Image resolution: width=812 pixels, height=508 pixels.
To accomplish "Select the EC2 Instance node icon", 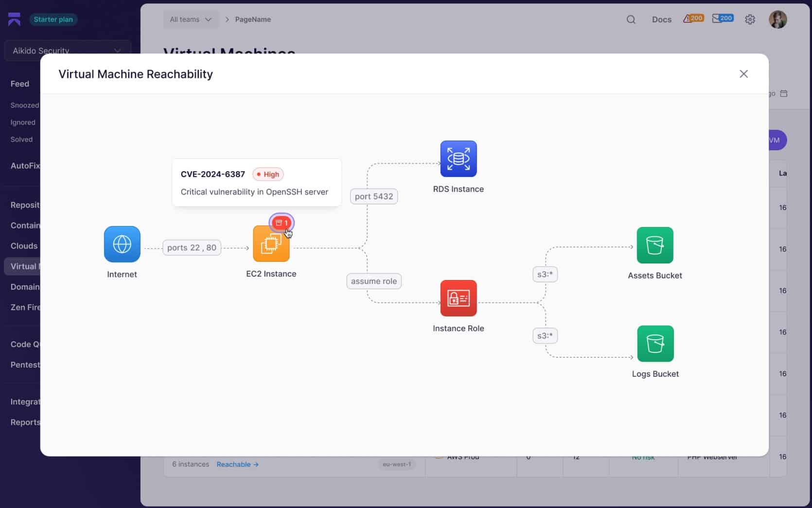I will pos(271,244).
